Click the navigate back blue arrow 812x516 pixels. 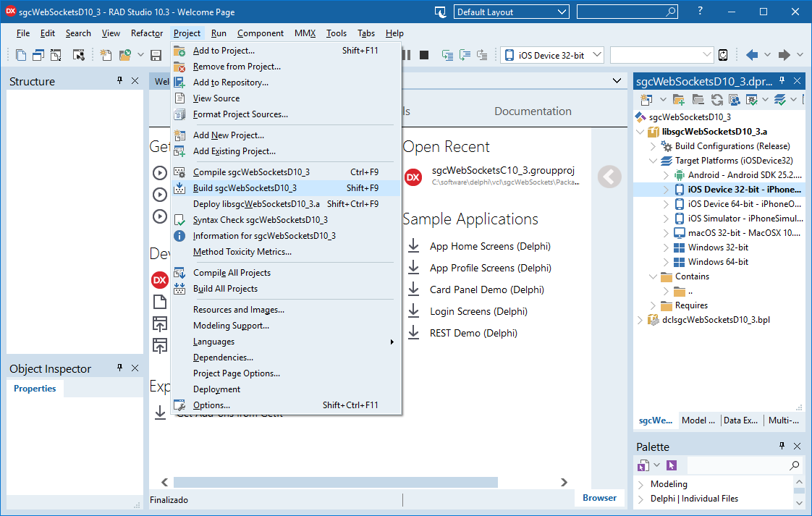tap(752, 55)
